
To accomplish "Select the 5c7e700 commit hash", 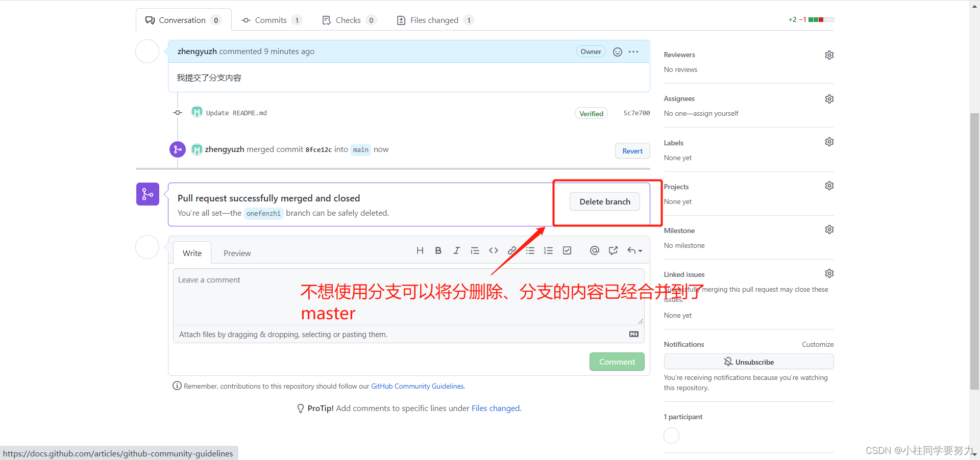I will [x=636, y=113].
